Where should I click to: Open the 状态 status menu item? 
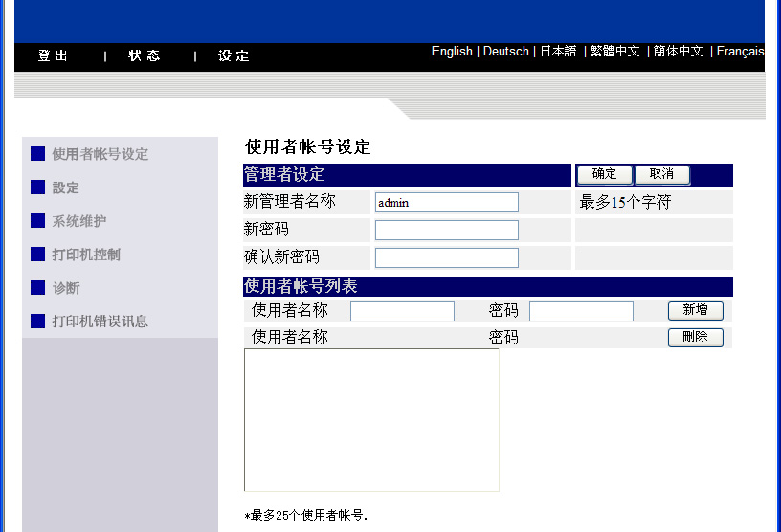point(145,56)
